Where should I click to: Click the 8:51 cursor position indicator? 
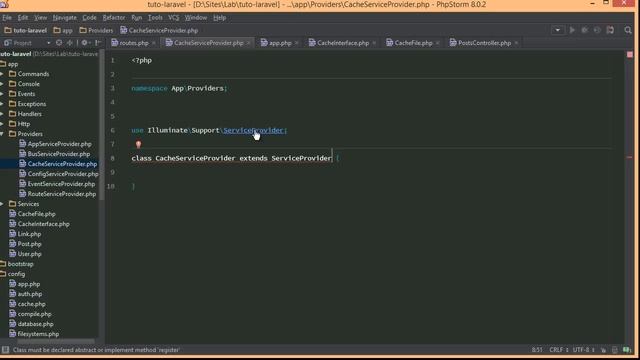(x=537, y=350)
